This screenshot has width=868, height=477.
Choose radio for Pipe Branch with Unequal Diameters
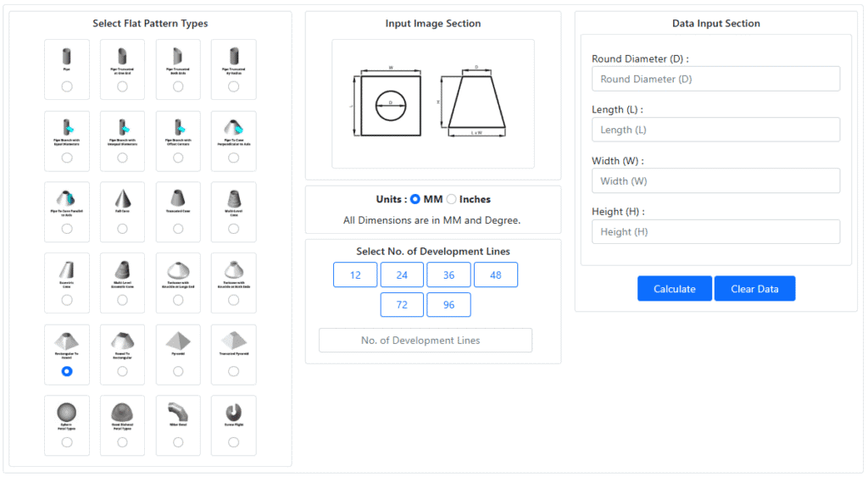122,158
